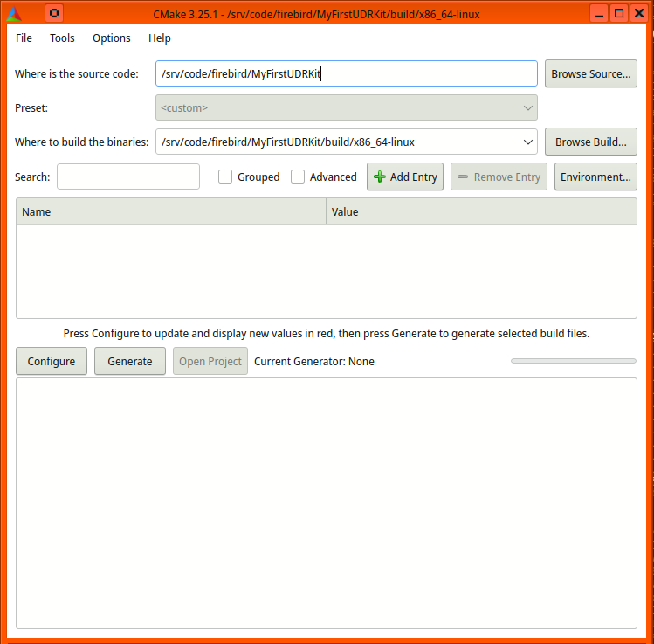This screenshot has width=654, height=644.
Task: Click the Remove Entry button
Action: pyautogui.click(x=499, y=177)
